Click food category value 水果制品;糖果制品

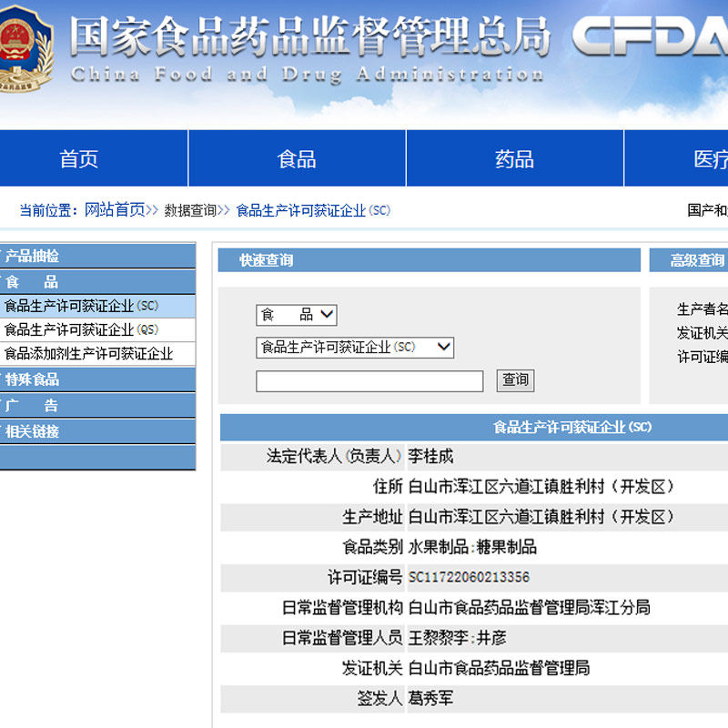click(472, 547)
